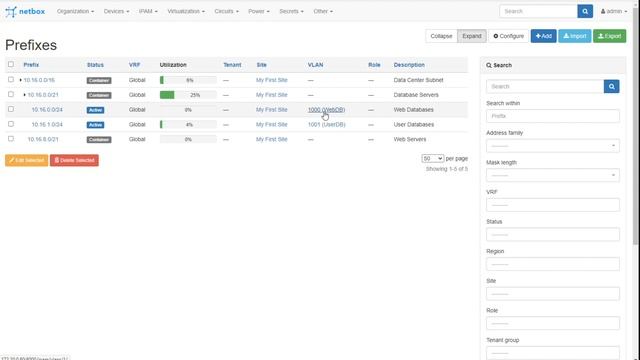Check the box for prefix 10.16.1.0/24
640x360 pixels.
point(11,124)
